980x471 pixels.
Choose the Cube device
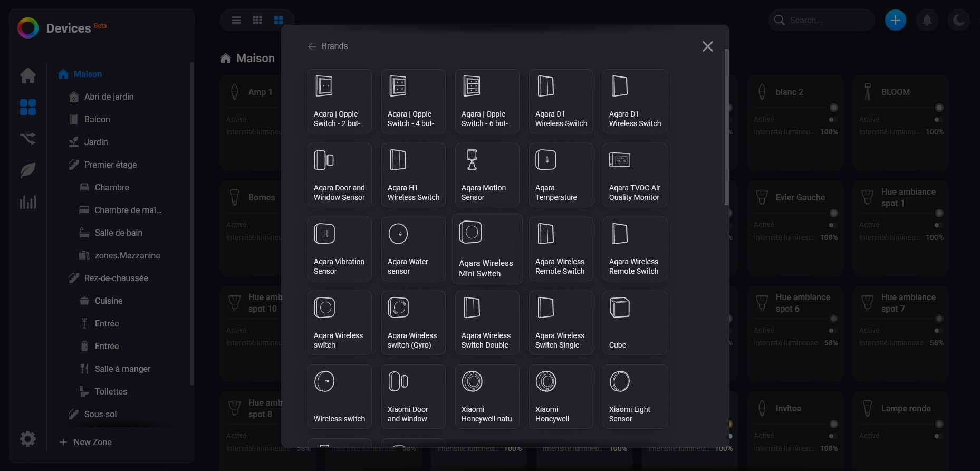click(635, 323)
